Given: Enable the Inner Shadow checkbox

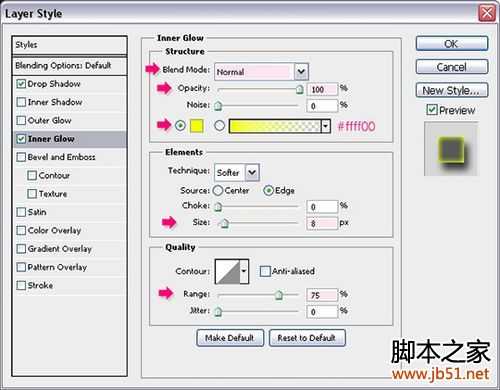Looking at the screenshot, I should coord(21,102).
